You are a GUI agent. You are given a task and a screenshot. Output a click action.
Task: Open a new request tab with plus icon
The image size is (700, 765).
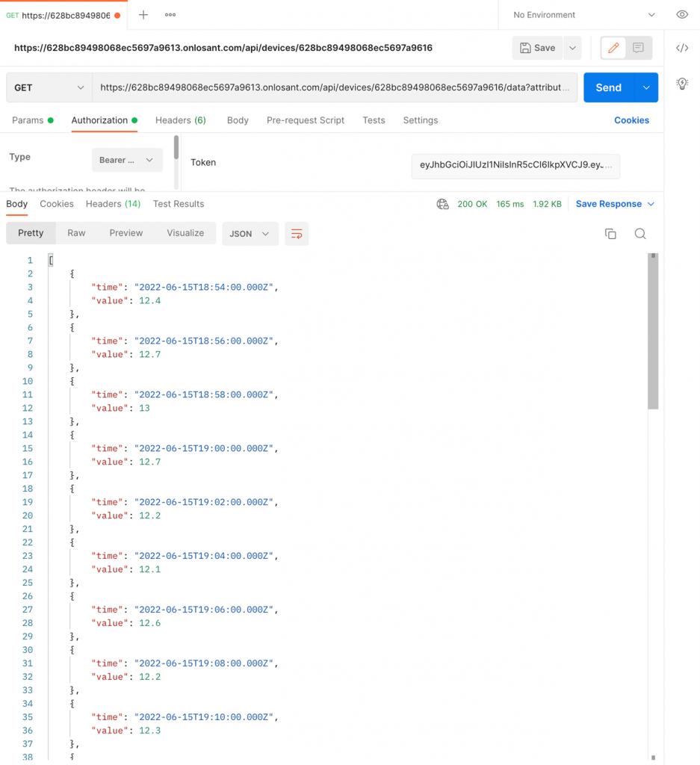coord(143,15)
